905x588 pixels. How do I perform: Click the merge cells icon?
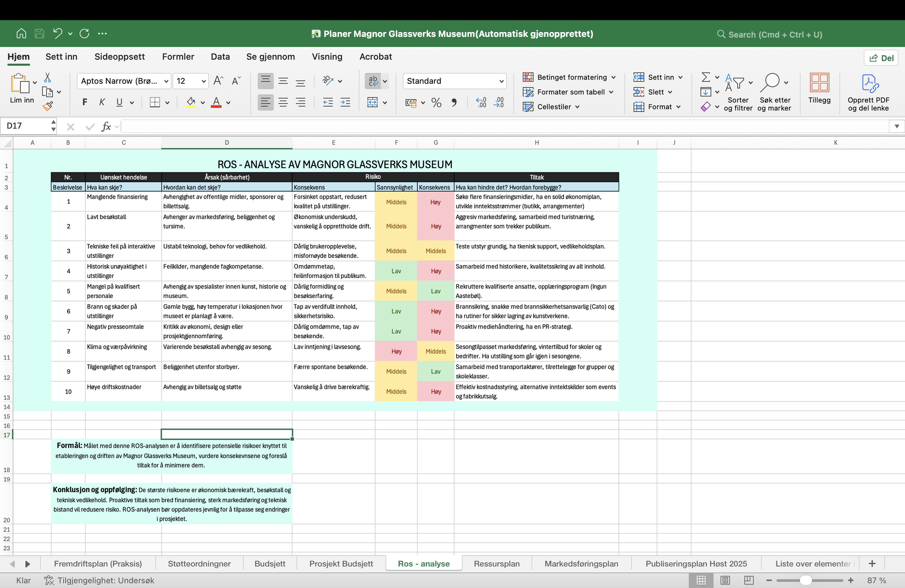[372, 102]
